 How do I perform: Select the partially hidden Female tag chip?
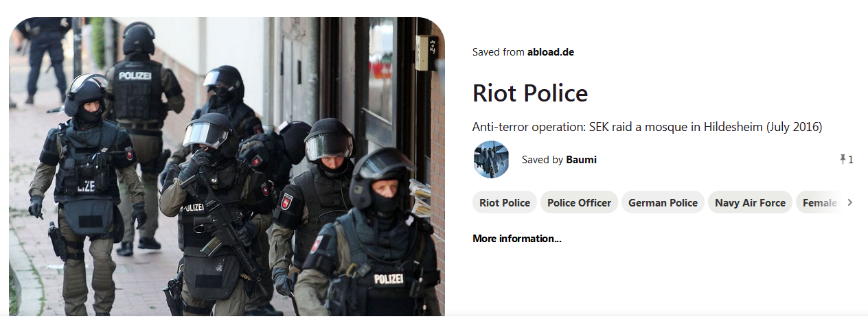(819, 202)
